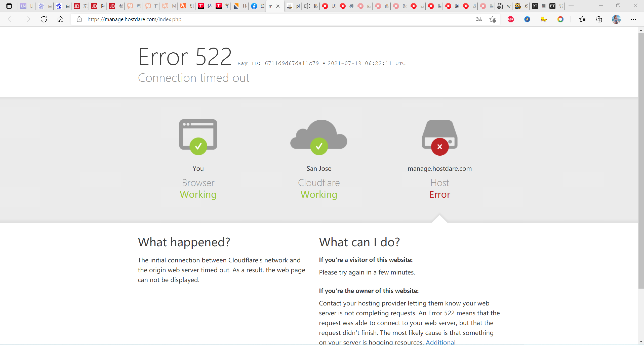Open the Favorites list

[x=582, y=19]
